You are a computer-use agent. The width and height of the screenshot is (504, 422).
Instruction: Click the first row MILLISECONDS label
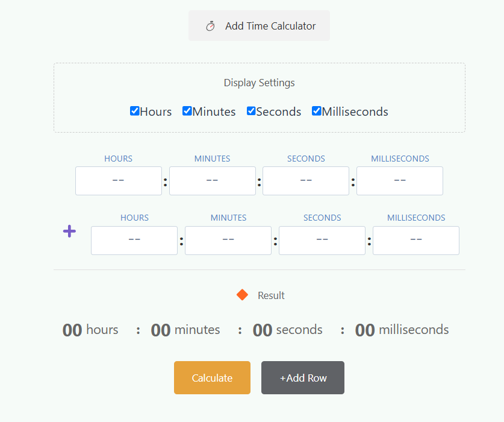tap(400, 159)
